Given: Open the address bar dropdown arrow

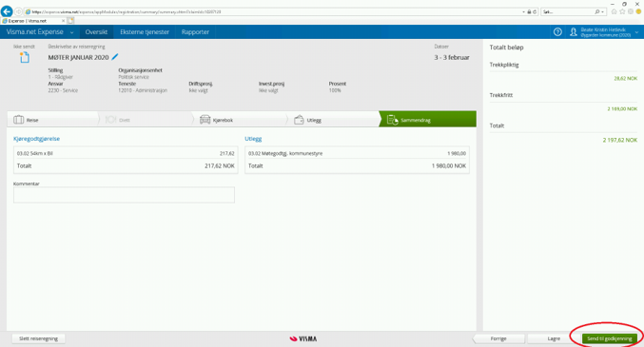Looking at the screenshot, I should coord(523,12).
